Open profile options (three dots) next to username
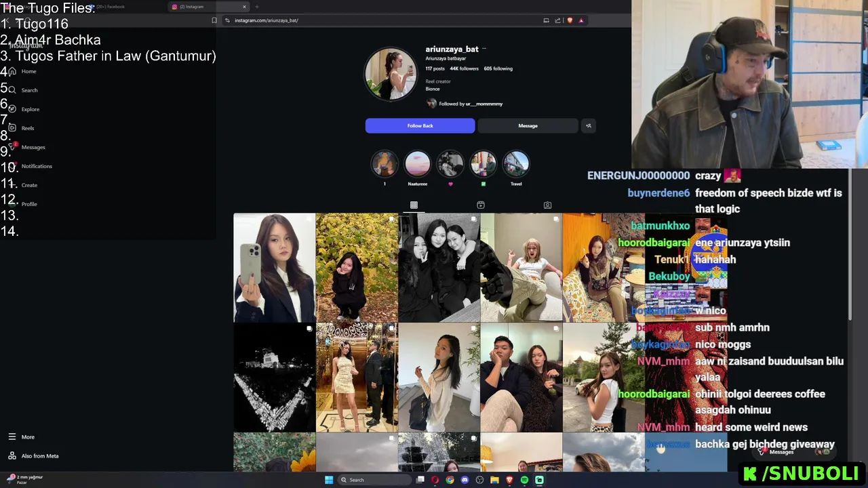 click(484, 49)
